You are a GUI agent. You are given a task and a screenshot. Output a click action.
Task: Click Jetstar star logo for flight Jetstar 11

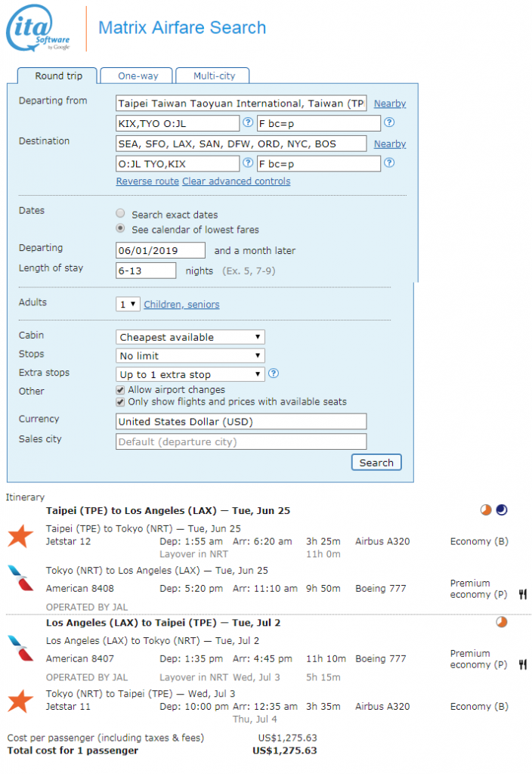coord(20,701)
